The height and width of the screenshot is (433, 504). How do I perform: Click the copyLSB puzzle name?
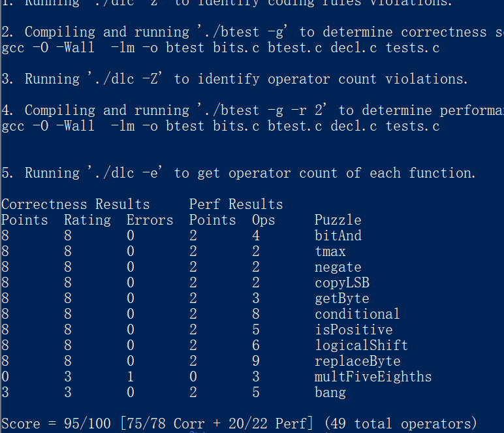[341, 283]
